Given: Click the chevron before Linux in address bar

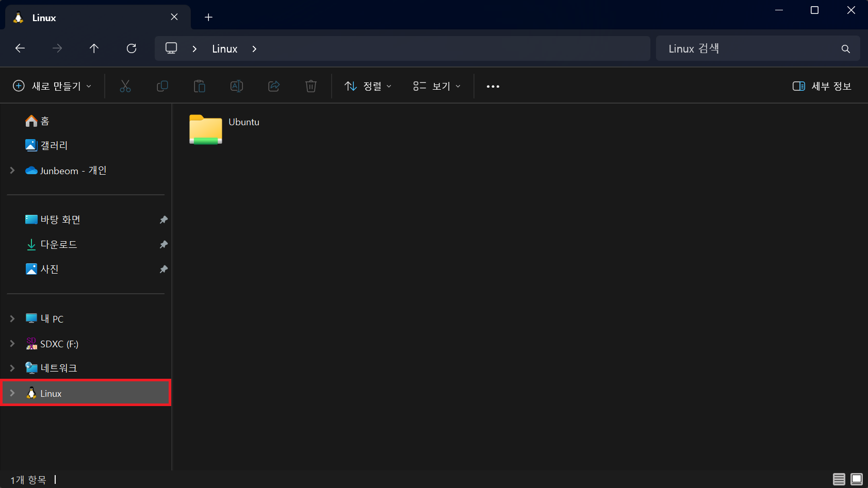Looking at the screenshot, I should (x=194, y=49).
